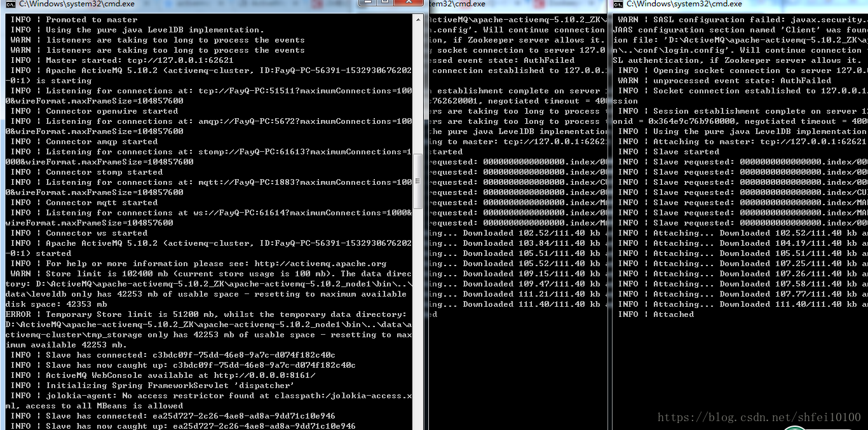Click 'Attached' line in right window

[x=656, y=314]
